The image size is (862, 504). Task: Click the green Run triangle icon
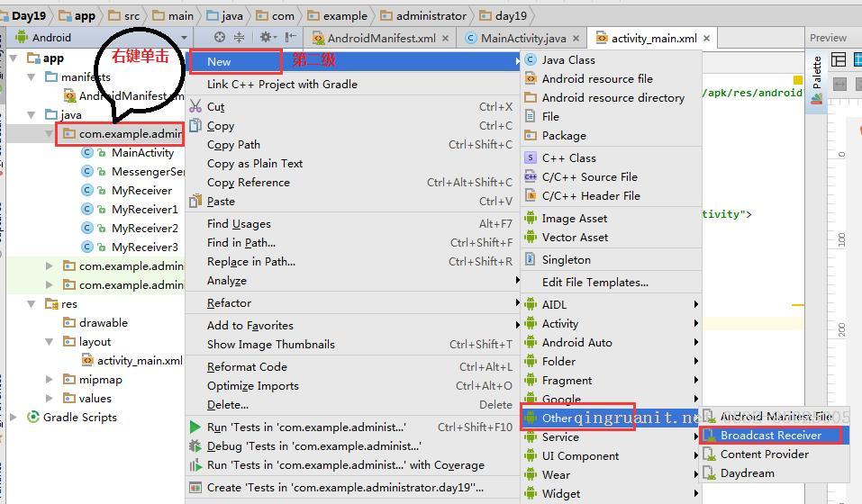195,427
